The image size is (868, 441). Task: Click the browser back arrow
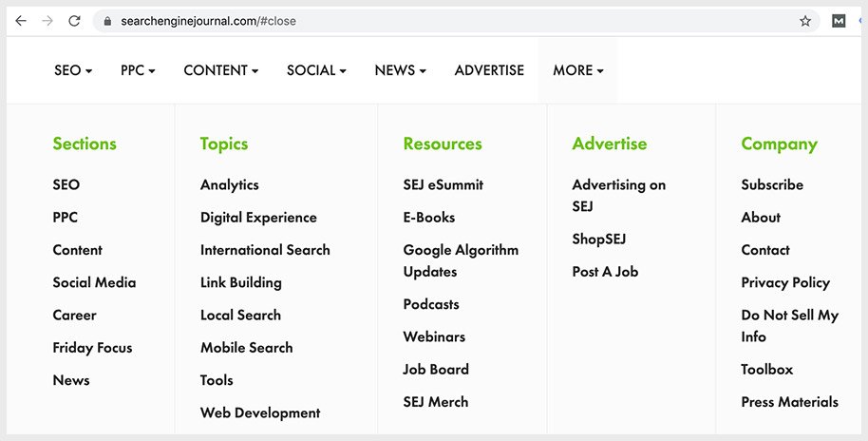(21, 21)
